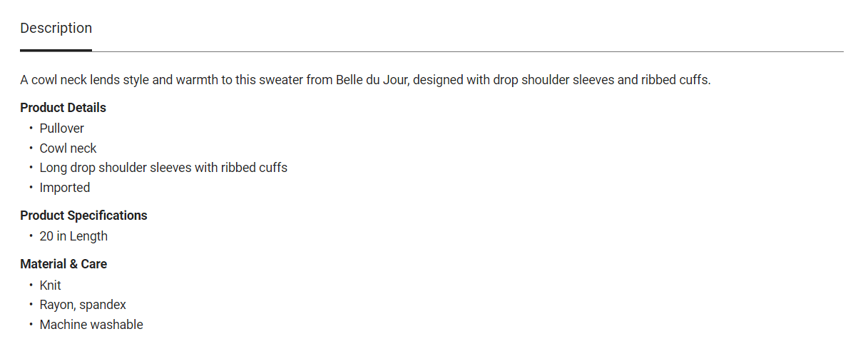Select the Machine washable list item
868x344 pixels.
91,325
